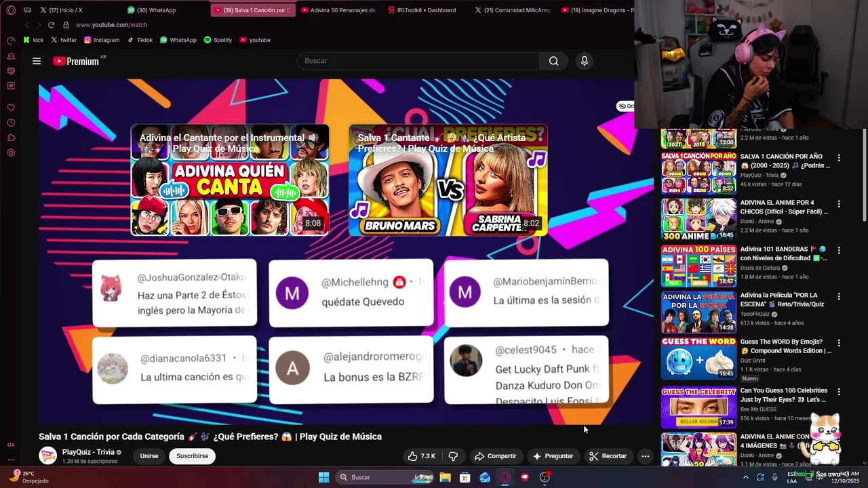Open Bruno Mars vs Sabrina Carpenter end card
The height and width of the screenshot is (488, 868).
448,180
